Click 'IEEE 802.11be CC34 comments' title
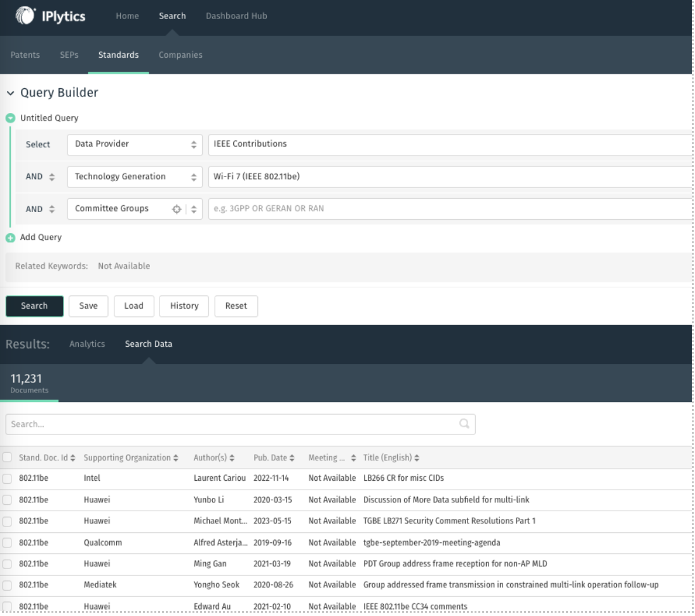This screenshot has height=616, width=695. click(x=415, y=606)
